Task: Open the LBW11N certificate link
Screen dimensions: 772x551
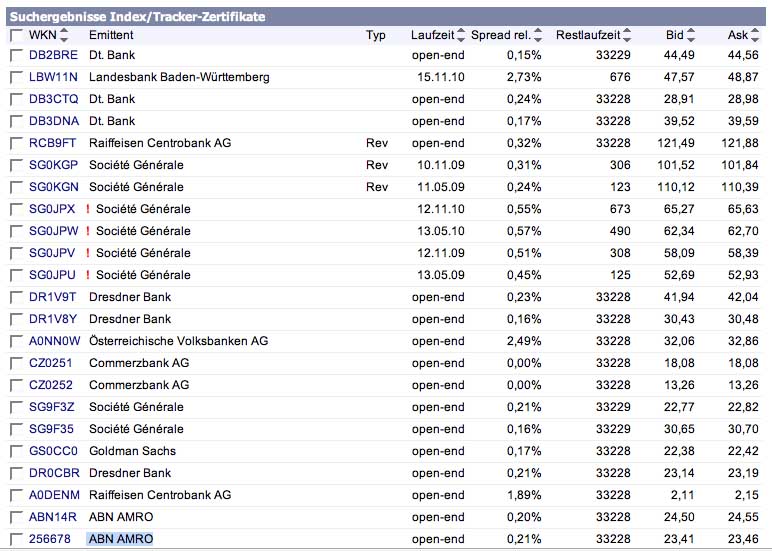Action: (53, 77)
